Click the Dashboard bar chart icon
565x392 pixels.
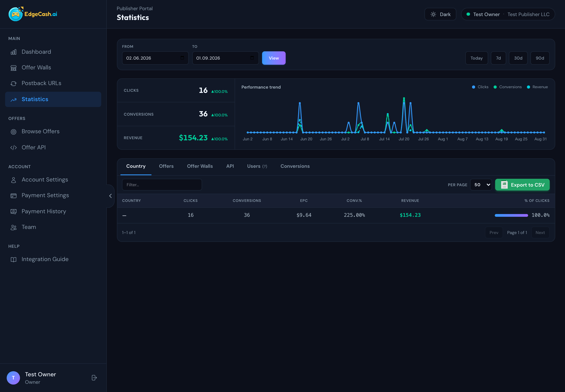pyautogui.click(x=14, y=52)
